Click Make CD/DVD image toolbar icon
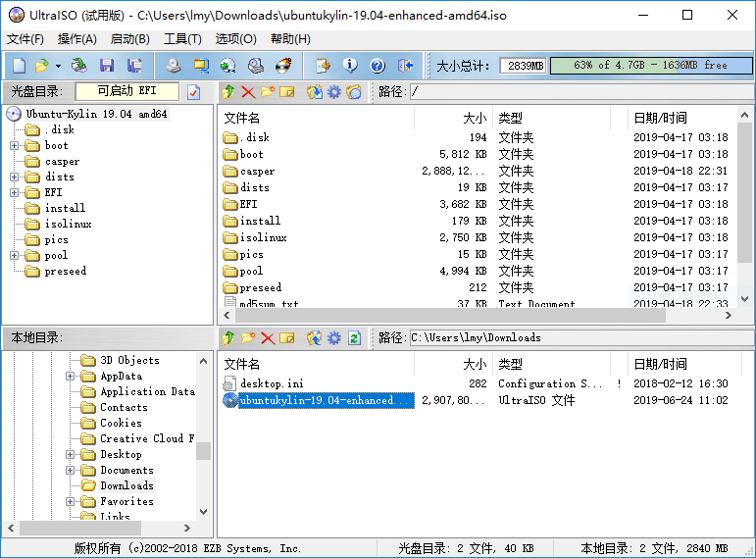The width and height of the screenshot is (756, 558). [174, 66]
